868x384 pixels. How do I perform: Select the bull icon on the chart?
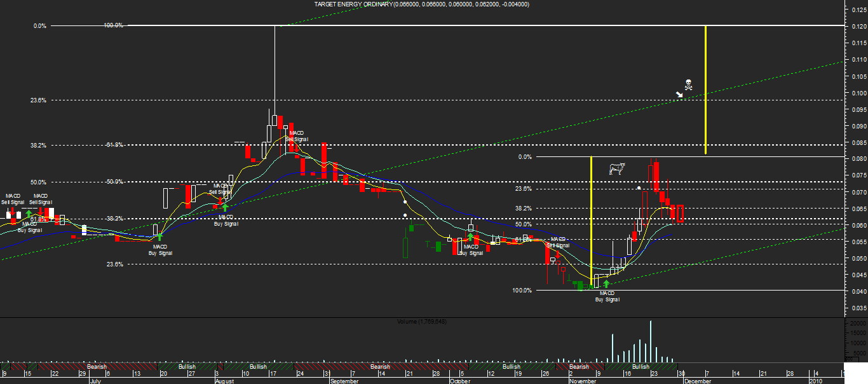616,168
